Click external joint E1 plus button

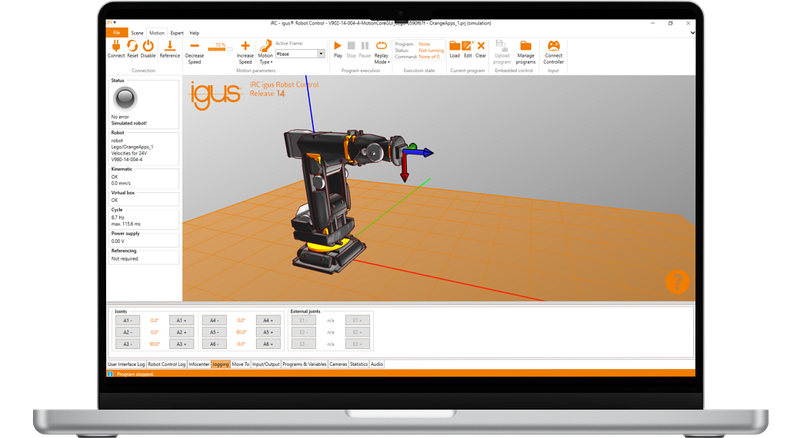pyautogui.click(x=357, y=320)
